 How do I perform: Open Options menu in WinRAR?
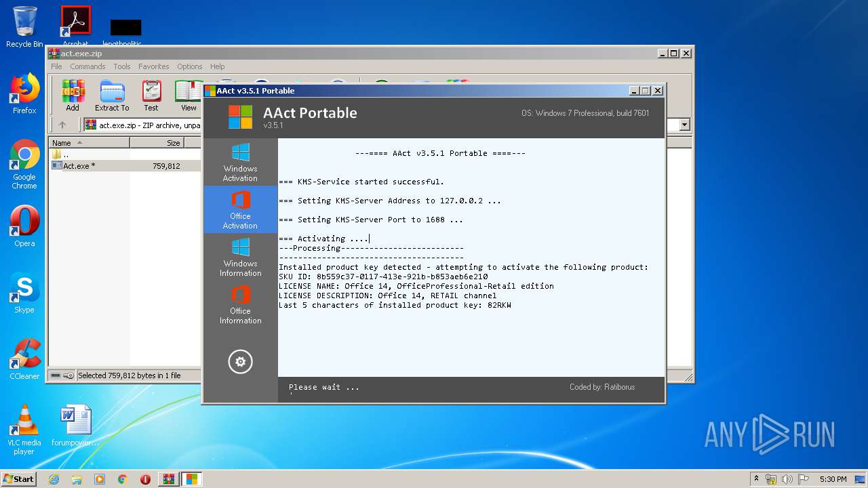pos(190,66)
